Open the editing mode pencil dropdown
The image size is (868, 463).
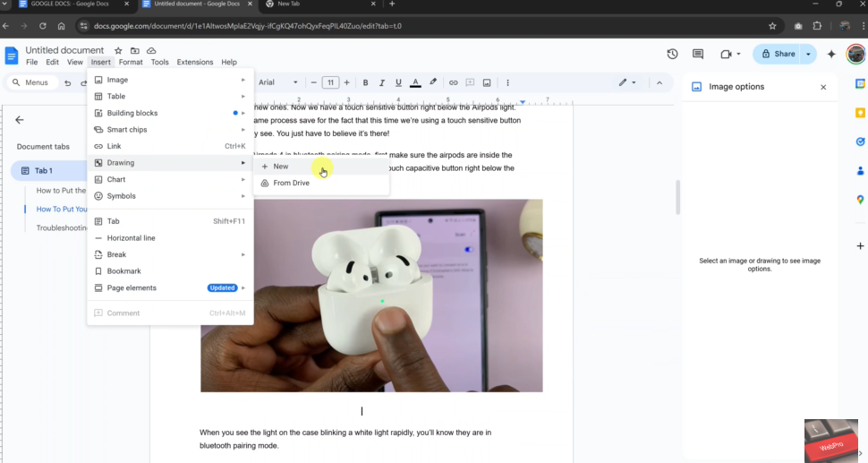[627, 82]
